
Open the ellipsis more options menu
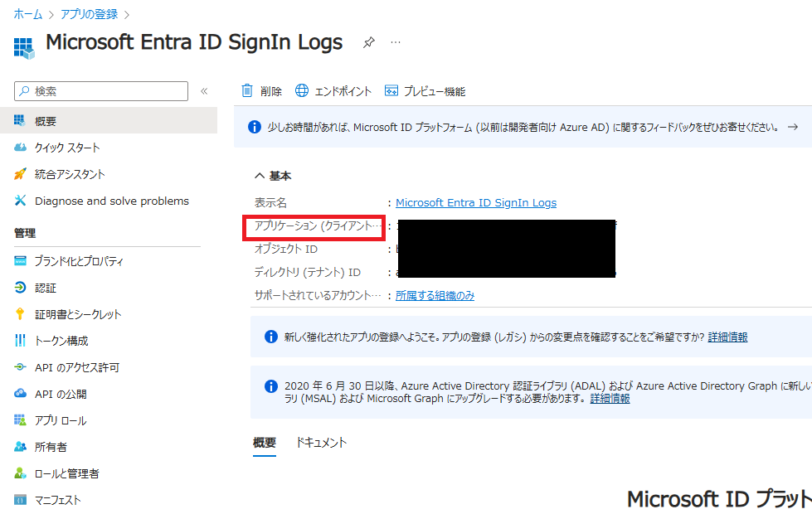pyautogui.click(x=396, y=43)
